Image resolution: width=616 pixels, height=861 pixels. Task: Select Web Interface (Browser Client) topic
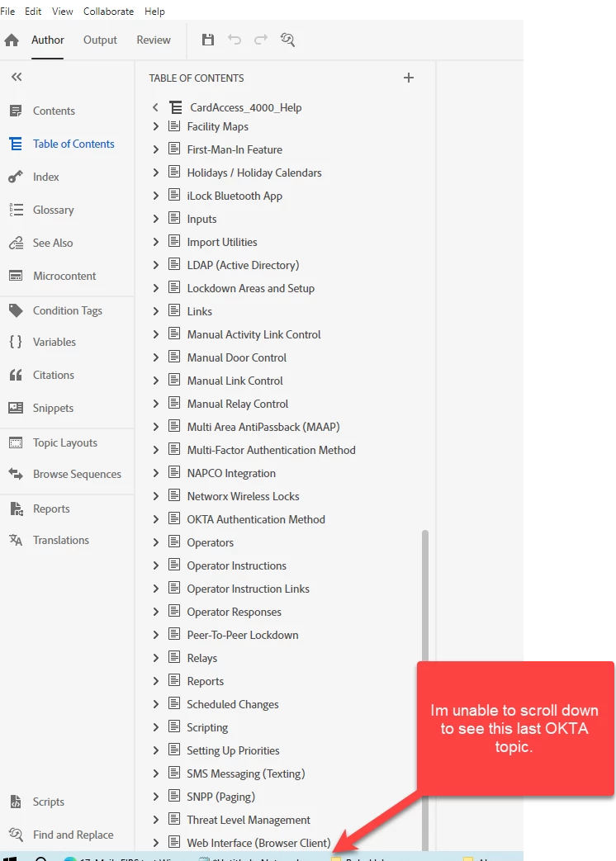[258, 843]
